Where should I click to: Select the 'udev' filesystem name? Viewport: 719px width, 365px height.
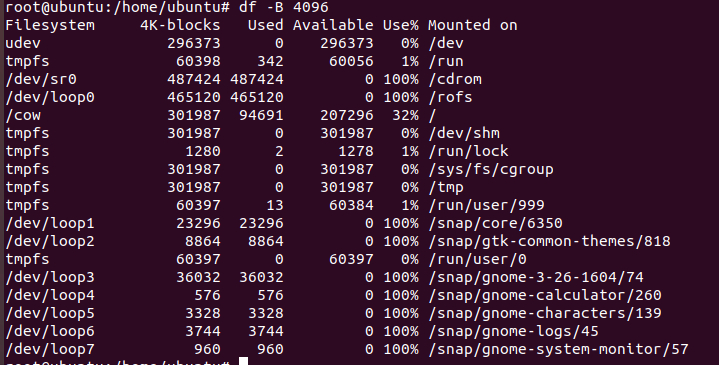coord(23,43)
